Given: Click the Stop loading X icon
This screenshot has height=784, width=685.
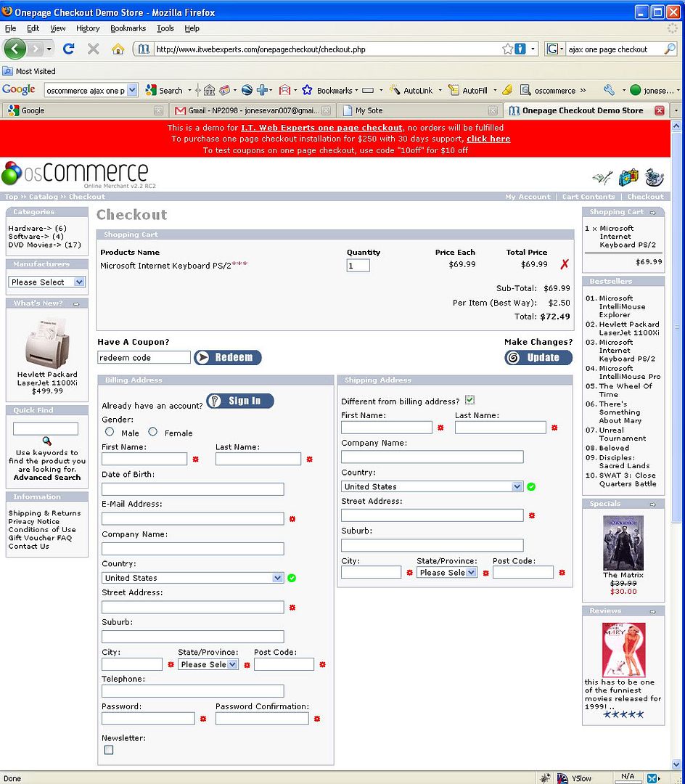Looking at the screenshot, I should tap(93, 49).
